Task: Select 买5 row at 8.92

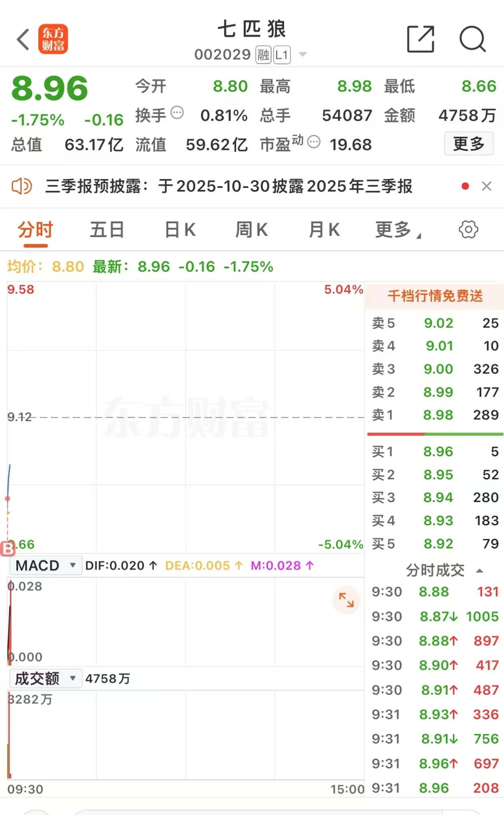Action: [x=435, y=543]
